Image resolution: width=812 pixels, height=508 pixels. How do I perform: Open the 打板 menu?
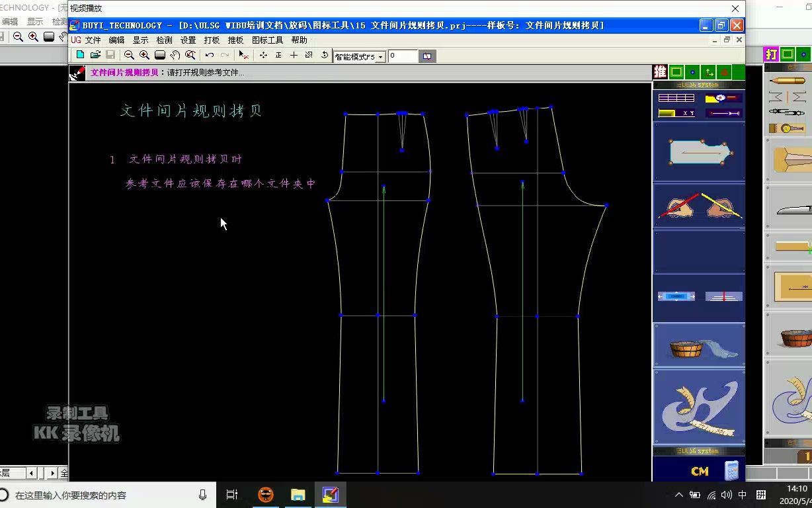(212, 40)
